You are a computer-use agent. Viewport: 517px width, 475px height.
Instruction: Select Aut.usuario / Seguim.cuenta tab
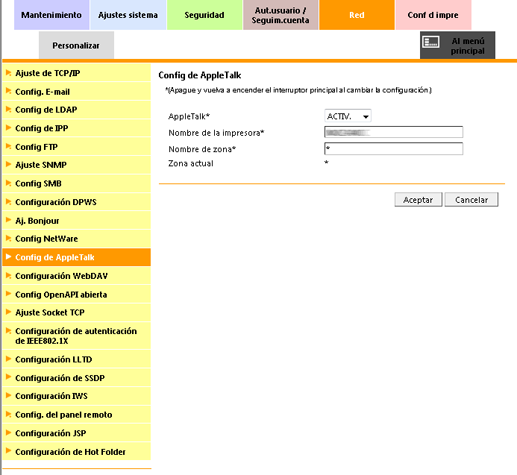pyautogui.click(x=280, y=15)
